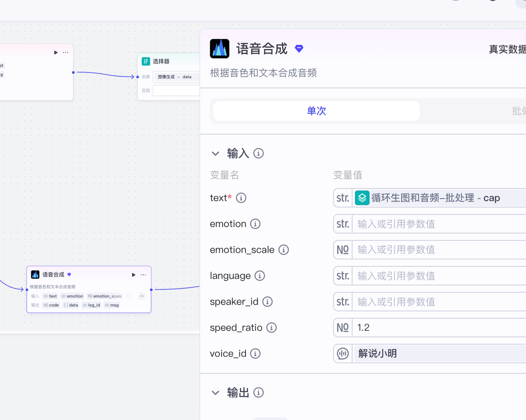Collapse the 输入 section
This screenshot has height=420, width=526.
216,154
